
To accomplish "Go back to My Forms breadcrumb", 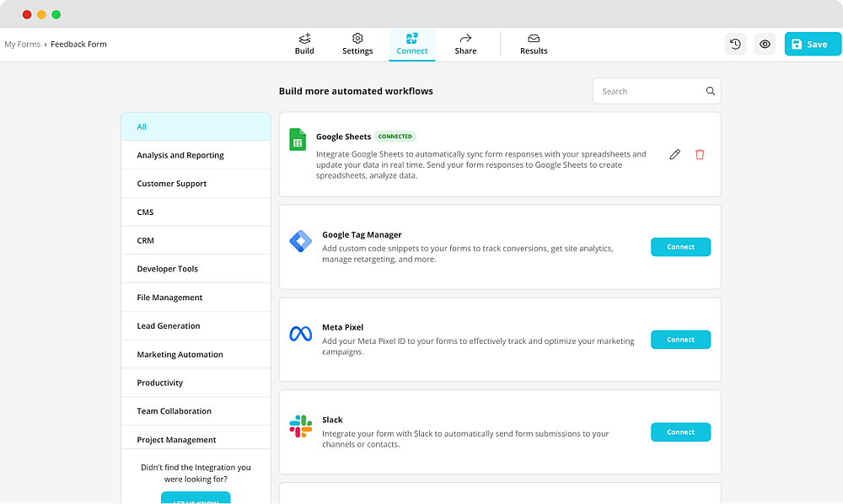I will coord(23,44).
